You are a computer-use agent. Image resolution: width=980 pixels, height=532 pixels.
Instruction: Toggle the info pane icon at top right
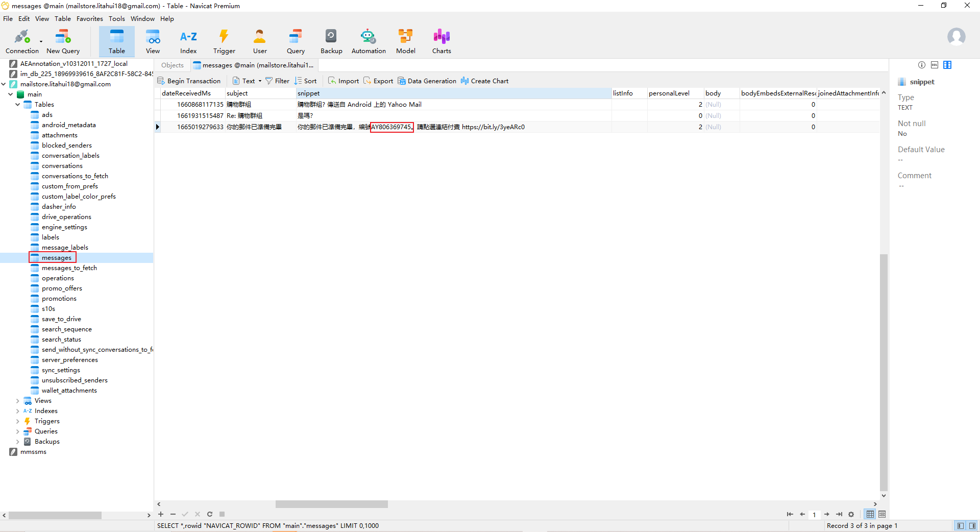(921, 65)
